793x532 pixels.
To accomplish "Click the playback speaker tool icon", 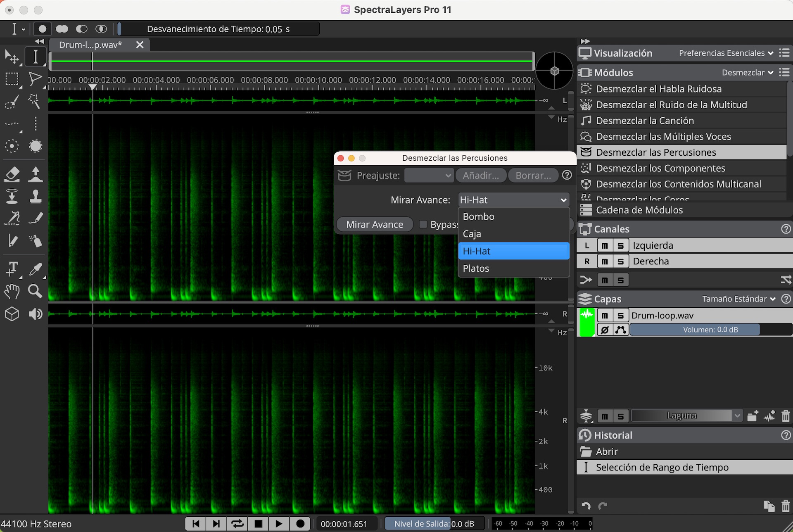I will (35, 314).
